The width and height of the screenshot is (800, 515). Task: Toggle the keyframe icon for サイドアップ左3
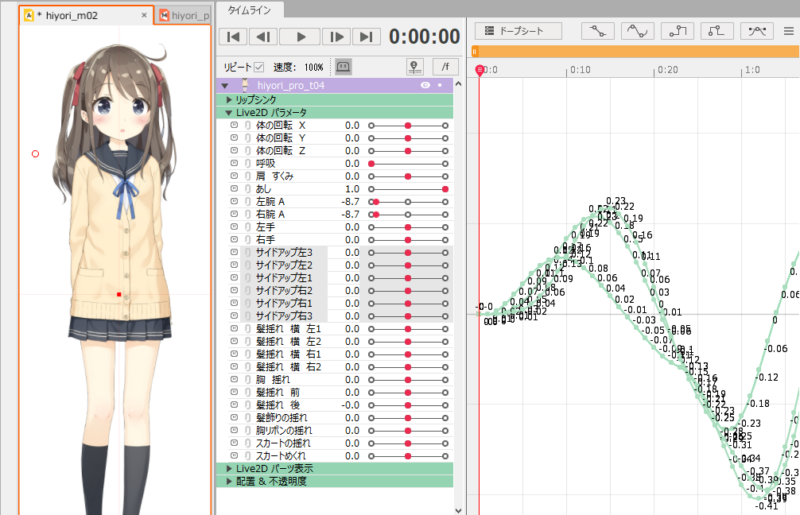tap(234, 252)
